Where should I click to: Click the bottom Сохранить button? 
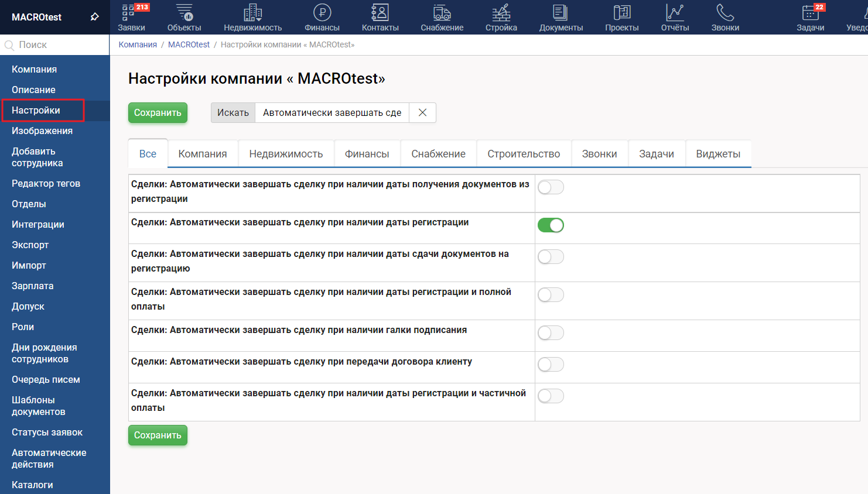[158, 435]
